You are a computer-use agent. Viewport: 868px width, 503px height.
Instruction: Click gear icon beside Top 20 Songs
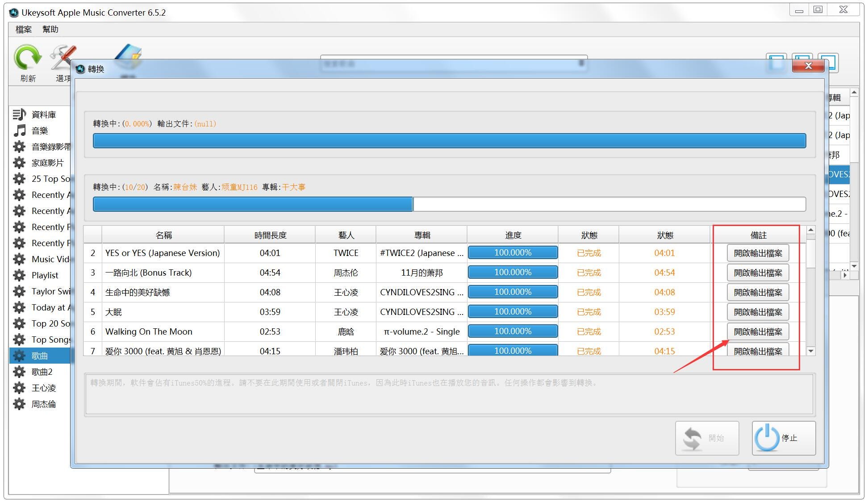(x=19, y=323)
